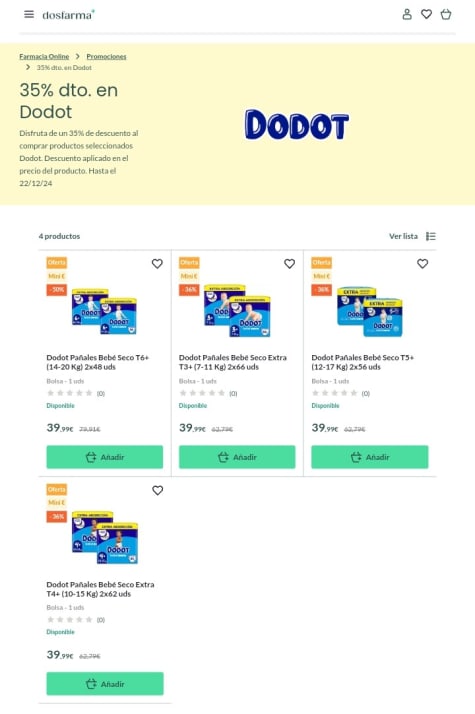Favorite the Dodot Extra T4+ diapers

(158, 490)
